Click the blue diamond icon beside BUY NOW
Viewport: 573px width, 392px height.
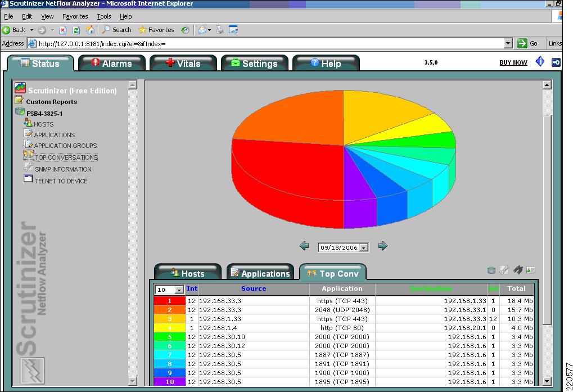(540, 61)
